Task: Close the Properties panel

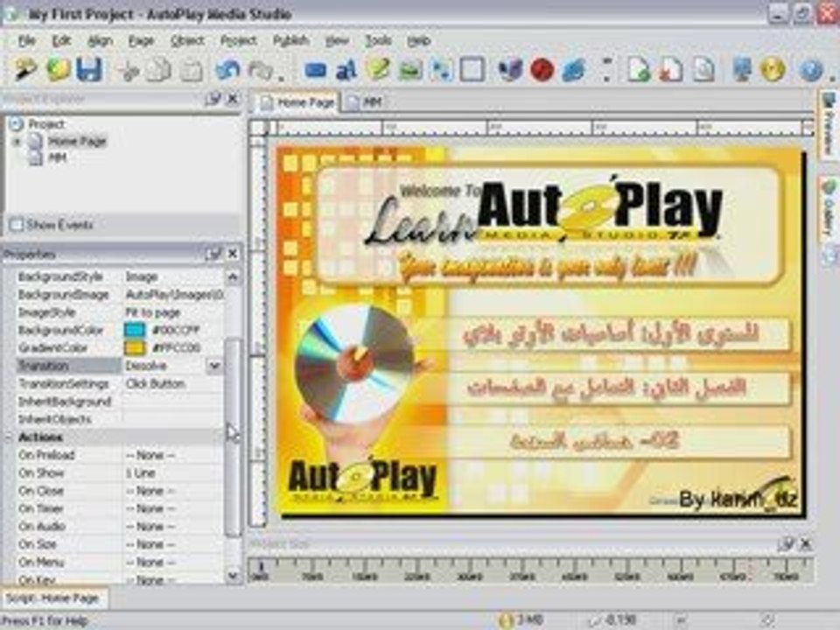Action: (233, 254)
